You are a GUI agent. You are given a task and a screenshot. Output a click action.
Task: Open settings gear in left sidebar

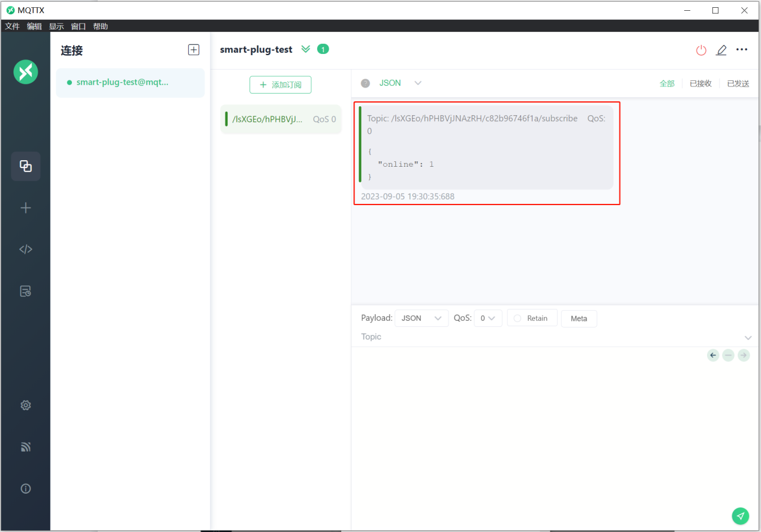pos(26,405)
